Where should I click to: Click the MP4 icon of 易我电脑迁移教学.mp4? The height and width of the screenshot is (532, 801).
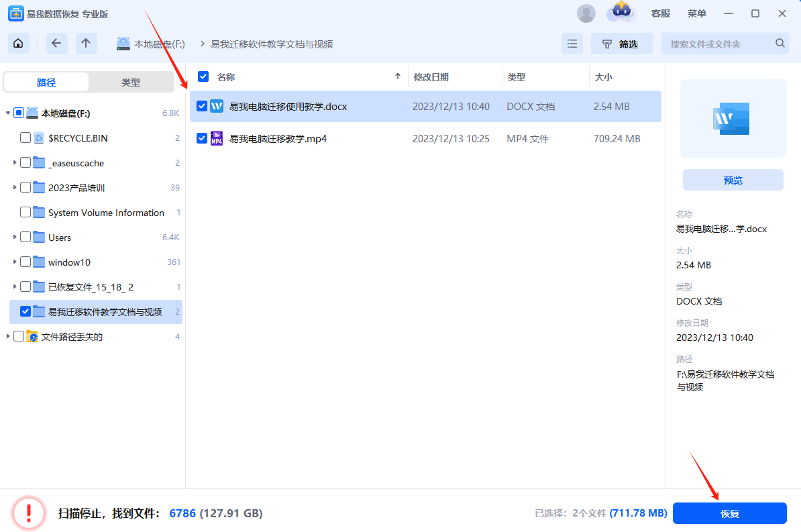pos(217,138)
